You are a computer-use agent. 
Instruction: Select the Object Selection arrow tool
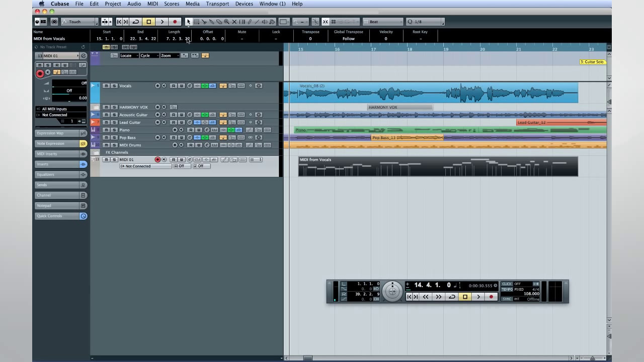click(x=188, y=22)
